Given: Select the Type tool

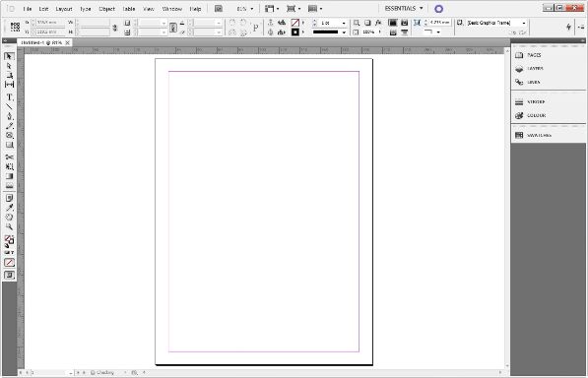Looking at the screenshot, I should (x=9, y=97).
